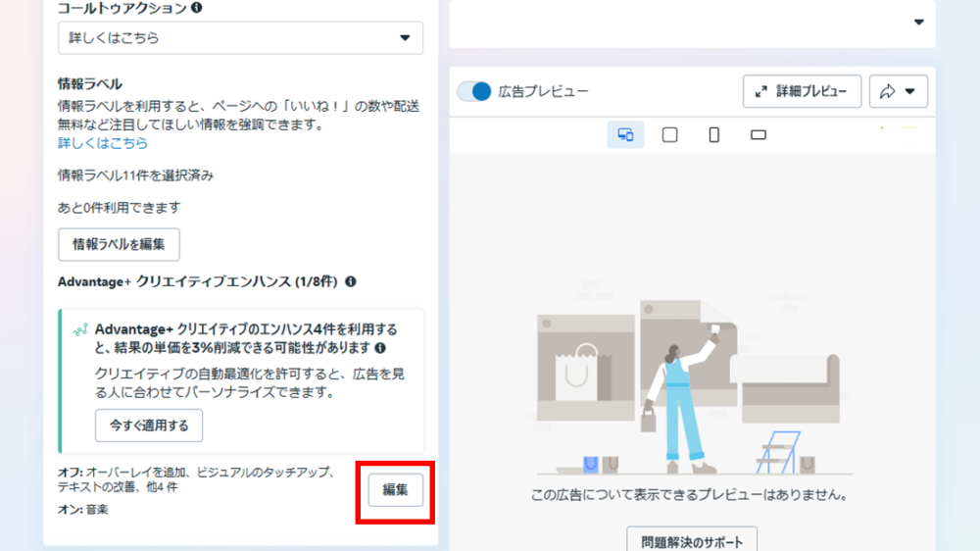Viewport: 980px width, 551px height.
Task: Click the 情報ラベルを編集 button
Action: pos(119,244)
